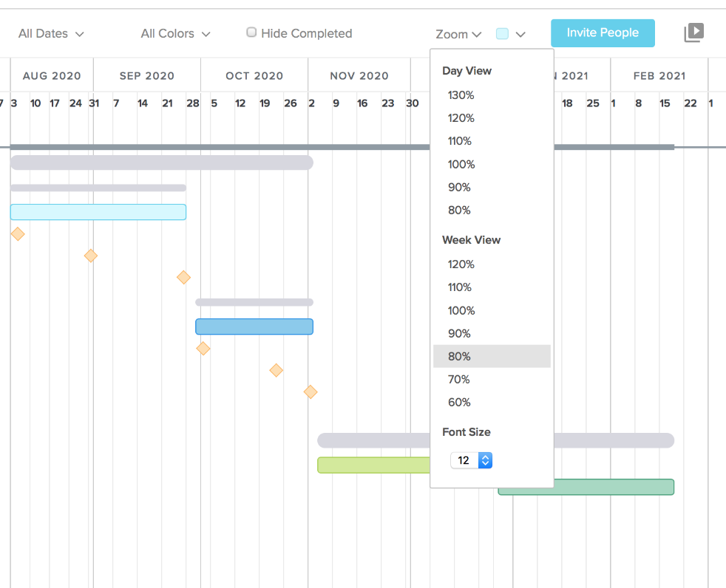Viewport: 726px width, 588px height.
Task: Click the font size input field
Action: (x=464, y=459)
